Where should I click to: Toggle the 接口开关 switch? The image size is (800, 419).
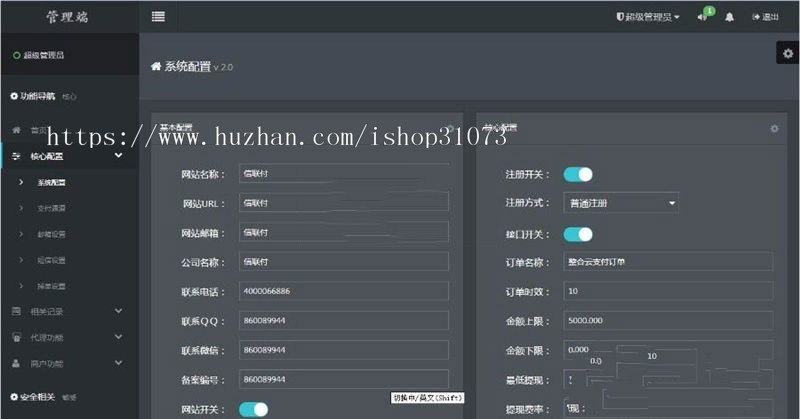click(578, 234)
